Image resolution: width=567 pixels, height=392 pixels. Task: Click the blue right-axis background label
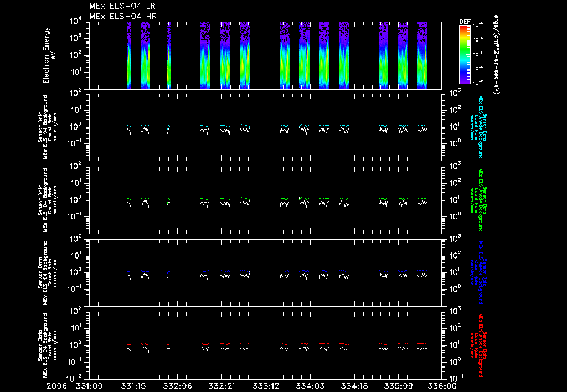477,272
